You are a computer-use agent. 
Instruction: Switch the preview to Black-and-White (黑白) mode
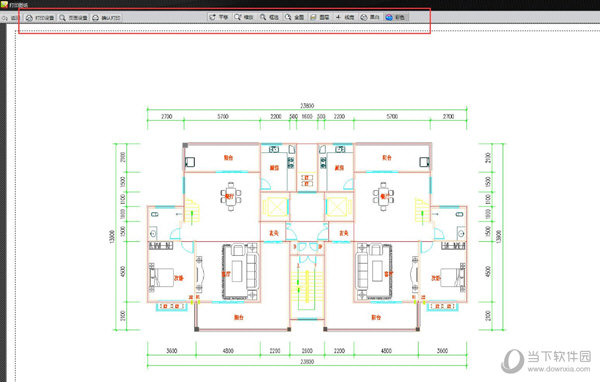point(370,17)
